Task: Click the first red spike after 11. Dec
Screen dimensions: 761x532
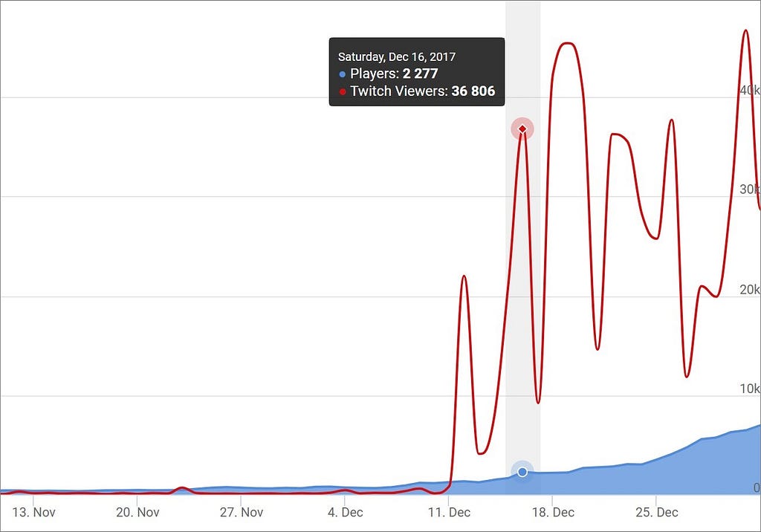Action: (464, 277)
